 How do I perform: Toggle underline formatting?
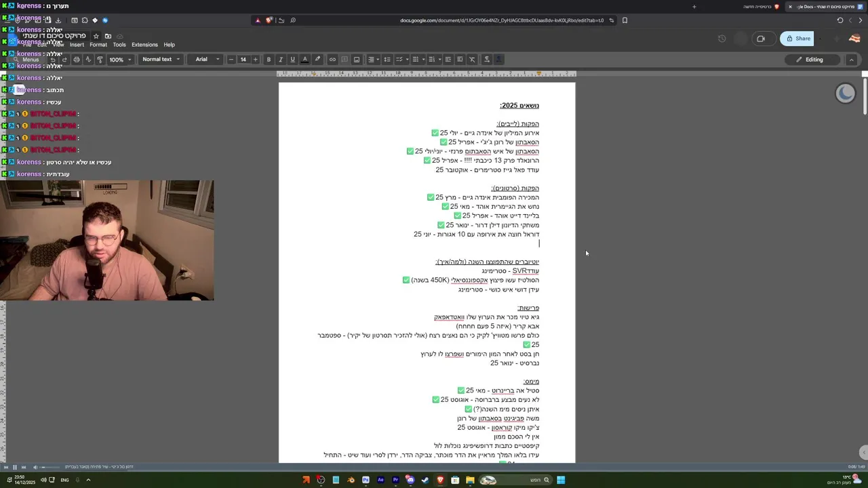[293, 60]
